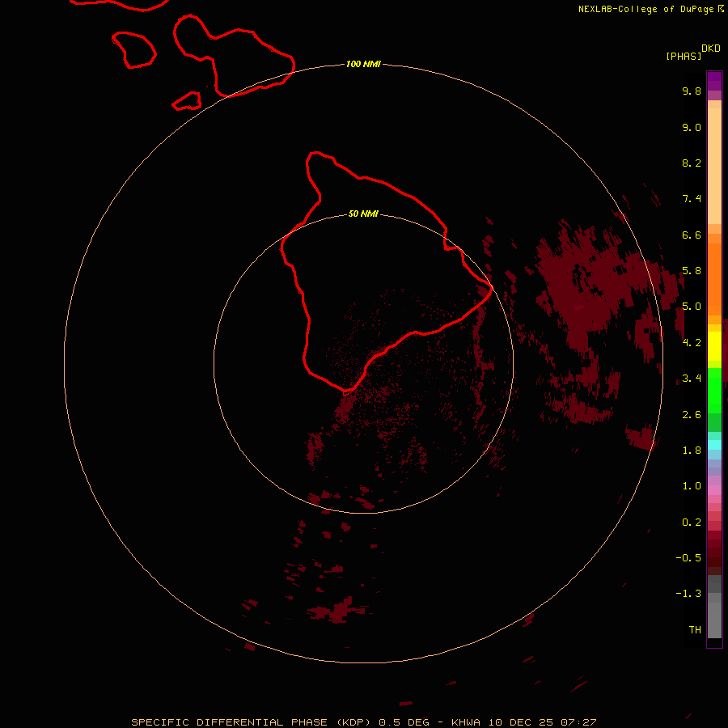
Task: Click the 9.8 colorbar value label
Action: coord(692,91)
